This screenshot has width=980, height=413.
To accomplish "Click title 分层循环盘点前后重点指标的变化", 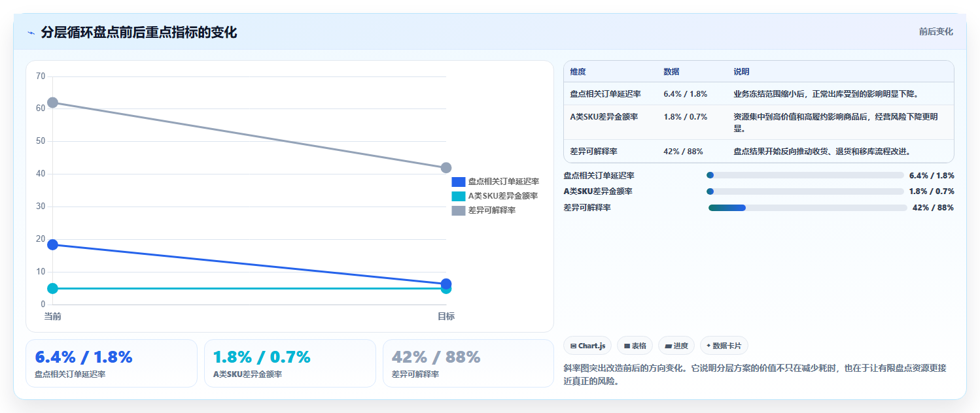I will point(139,33).
